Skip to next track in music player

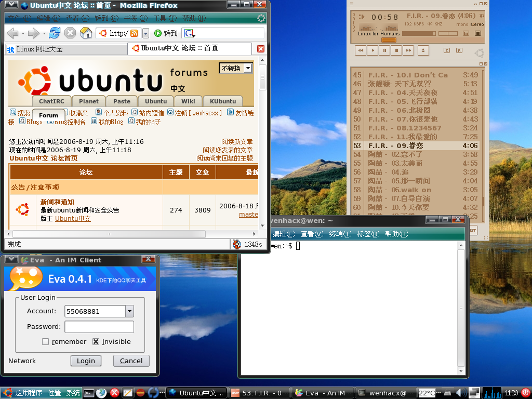tap(408, 50)
